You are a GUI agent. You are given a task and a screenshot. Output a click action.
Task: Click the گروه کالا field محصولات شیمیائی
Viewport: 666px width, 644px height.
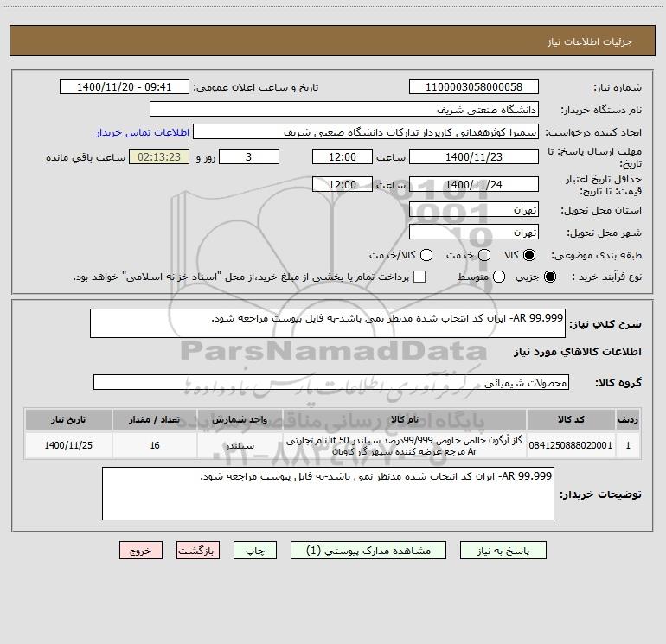331,382
